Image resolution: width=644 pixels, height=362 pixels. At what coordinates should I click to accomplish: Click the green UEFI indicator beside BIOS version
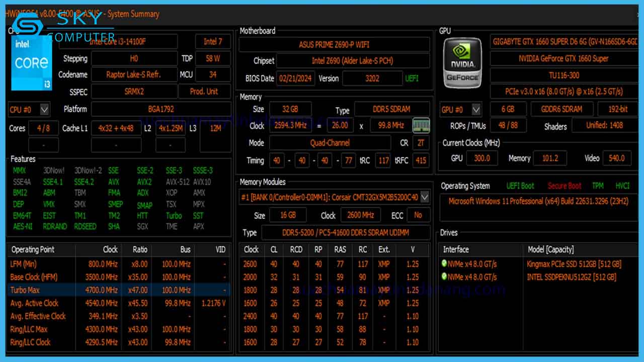pos(412,78)
